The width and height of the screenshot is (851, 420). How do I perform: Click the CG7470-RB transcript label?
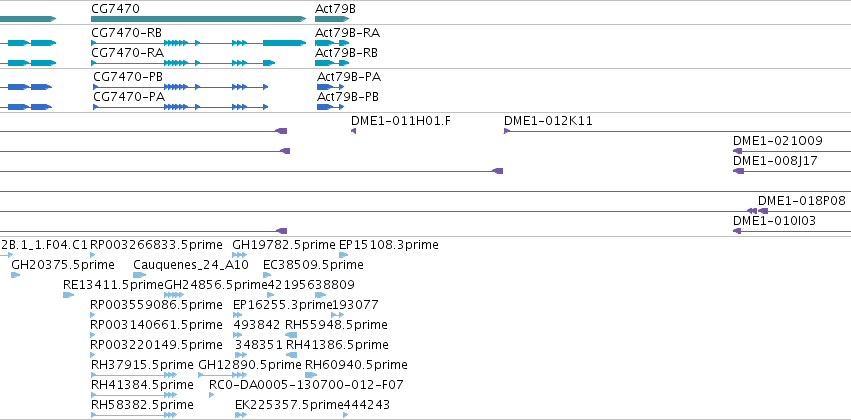coord(128,33)
